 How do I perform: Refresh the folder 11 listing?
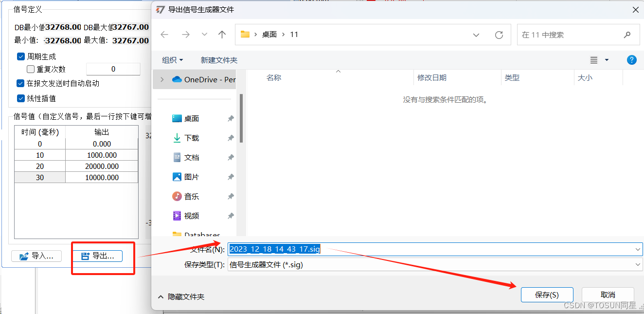click(x=499, y=35)
